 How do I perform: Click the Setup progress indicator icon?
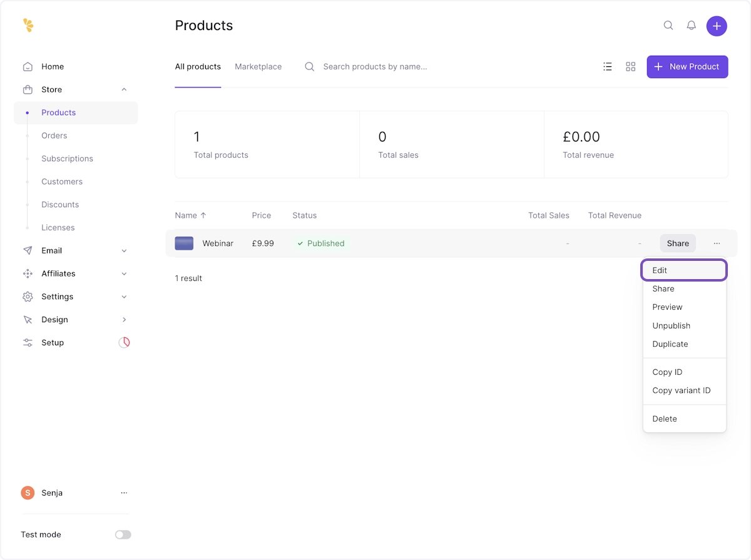124,343
